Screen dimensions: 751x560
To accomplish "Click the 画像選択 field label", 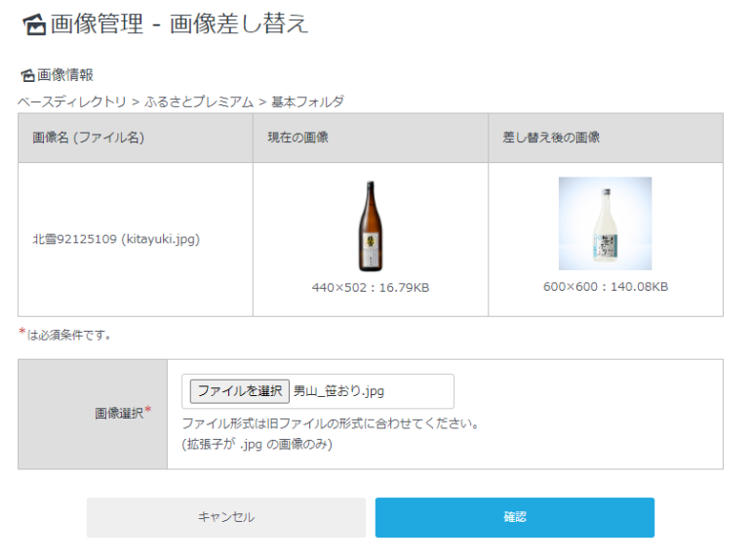I will point(120,414).
